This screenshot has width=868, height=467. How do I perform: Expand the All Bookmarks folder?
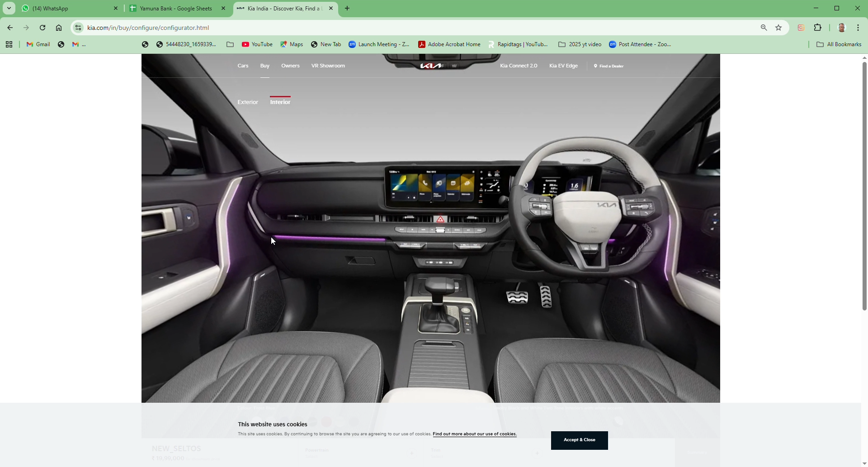click(x=839, y=44)
